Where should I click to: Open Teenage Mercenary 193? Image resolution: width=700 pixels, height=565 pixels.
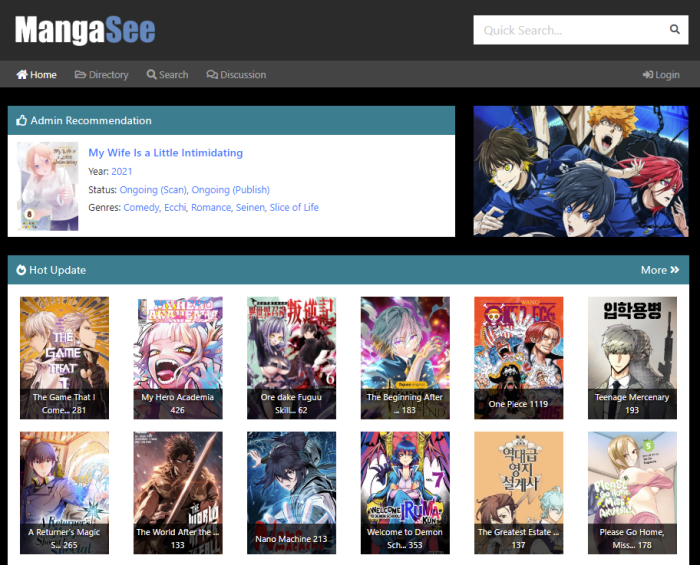pos(632,358)
